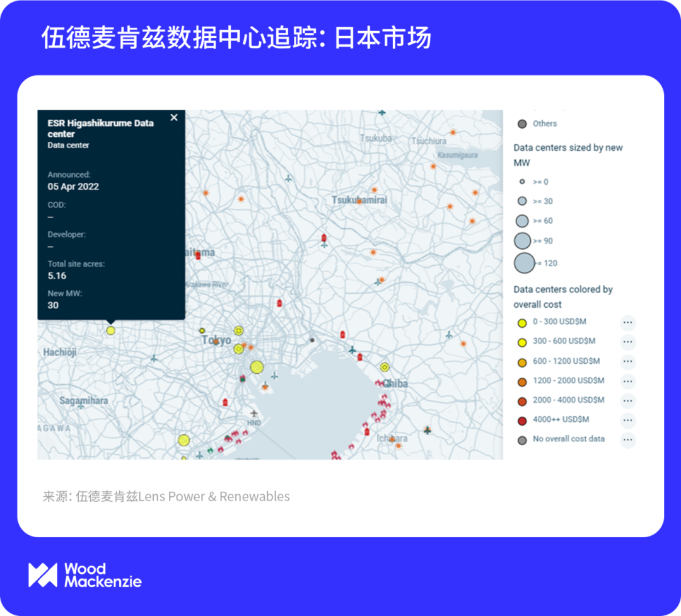This screenshot has height=616, width=681.
Task: Close the ESR Higashikurume data center popup
Action: coord(174,117)
